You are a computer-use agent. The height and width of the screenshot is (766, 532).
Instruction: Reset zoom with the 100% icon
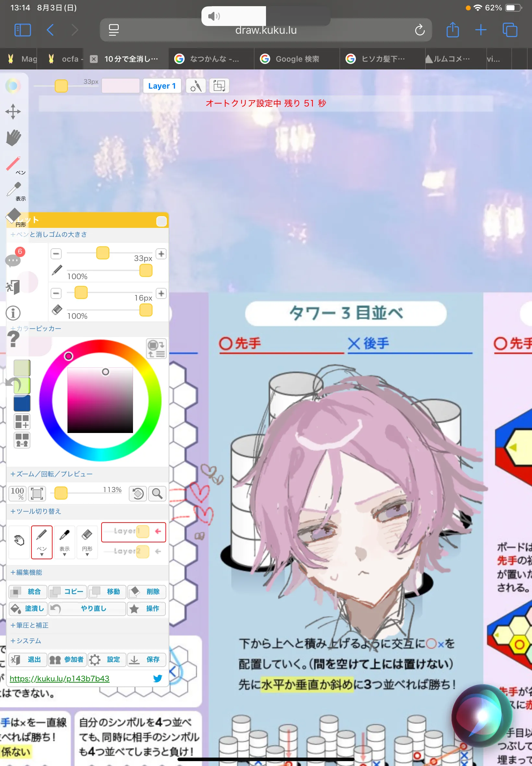(17, 493)
